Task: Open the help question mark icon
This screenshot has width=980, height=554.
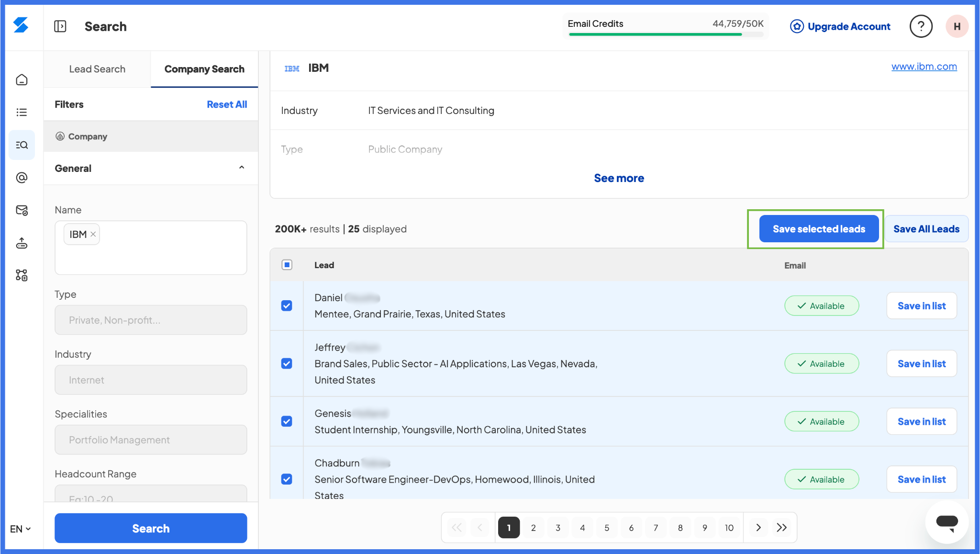Action: [x=921, y=26]
